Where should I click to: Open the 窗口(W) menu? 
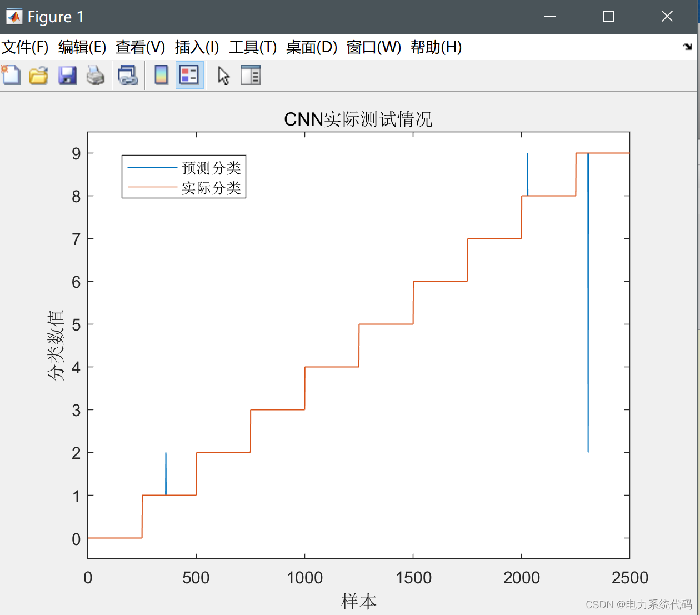(374, 47)
